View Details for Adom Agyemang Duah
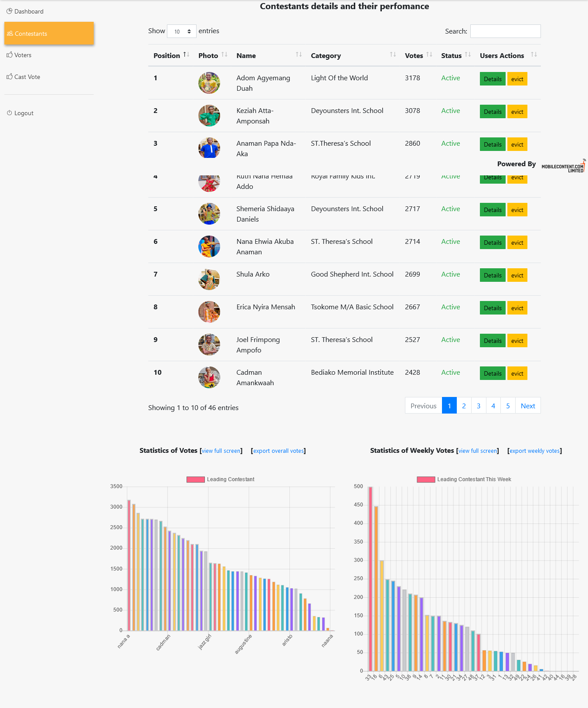 [493, 79]
